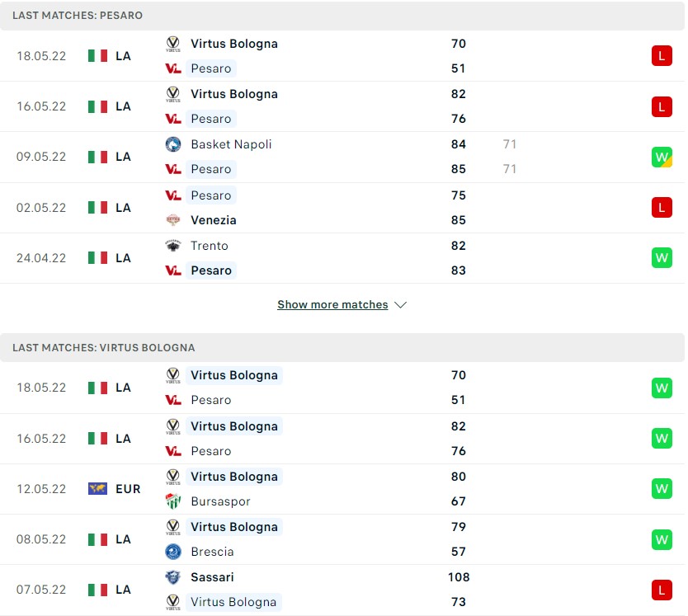Open the Bursaspor team name link
Image resolution: width=688 pixels, height=616 pixels.
tap(220, 501)
